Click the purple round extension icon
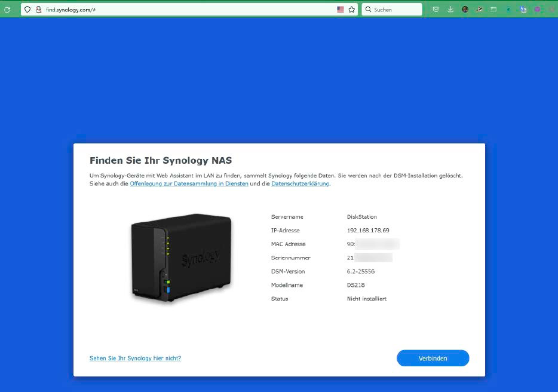 [x=537, y=10]
